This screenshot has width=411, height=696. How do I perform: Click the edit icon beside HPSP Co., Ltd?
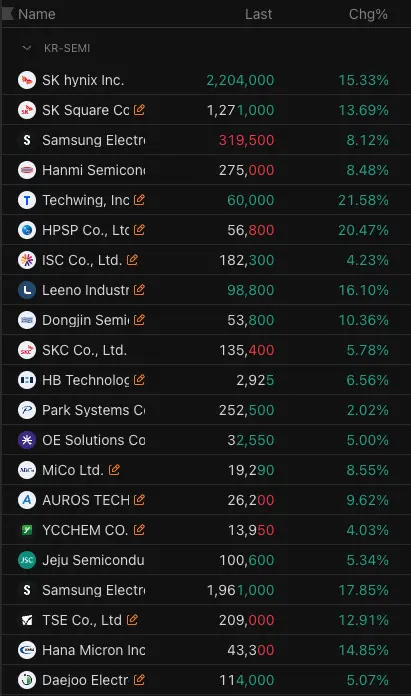tap(139, 229)
